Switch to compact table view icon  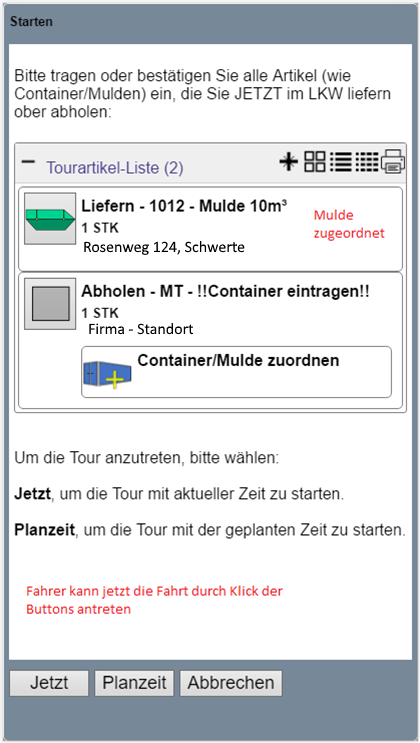tap(367, 162)
